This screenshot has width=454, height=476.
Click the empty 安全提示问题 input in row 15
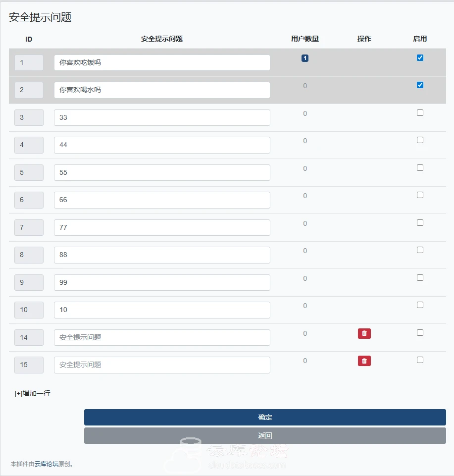point(161,365)
